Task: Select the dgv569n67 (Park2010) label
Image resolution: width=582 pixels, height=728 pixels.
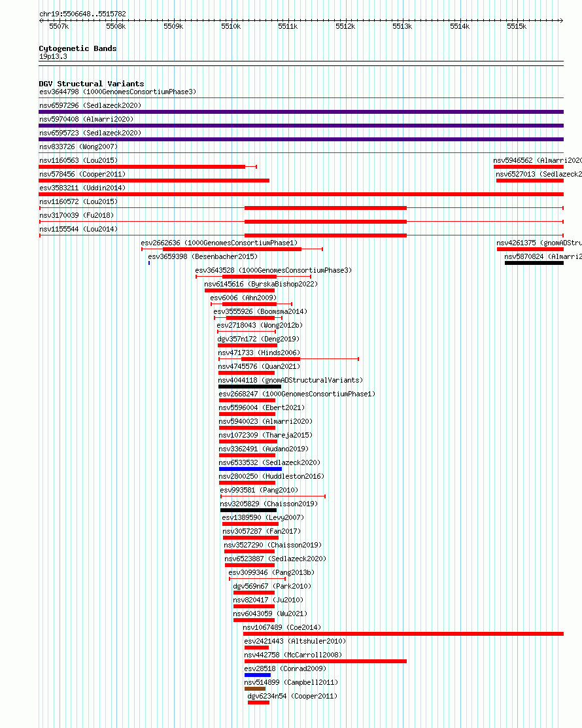Action: [272, 587]
